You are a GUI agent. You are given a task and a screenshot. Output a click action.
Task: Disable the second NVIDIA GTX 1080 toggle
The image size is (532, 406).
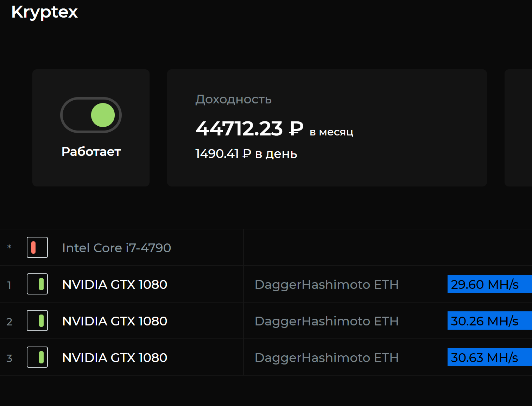[x=37, y=321]
